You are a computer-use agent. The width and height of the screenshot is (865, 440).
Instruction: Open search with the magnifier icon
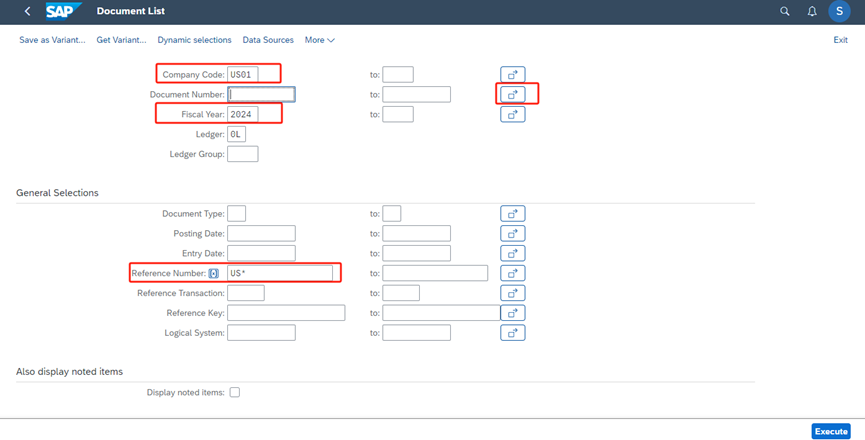point(785,11)
